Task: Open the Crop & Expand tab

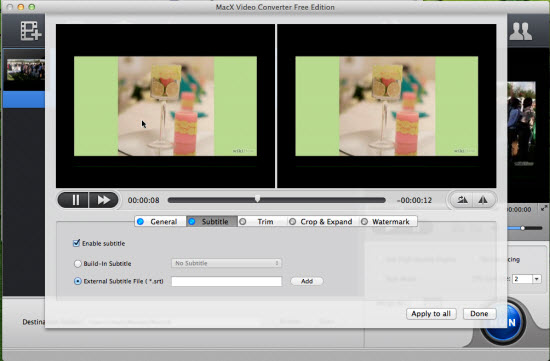Action: click(323, 221)
